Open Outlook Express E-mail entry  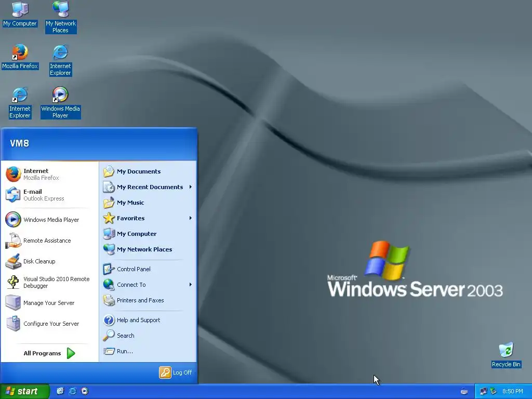pyautogui.click(x=49, y=195)
